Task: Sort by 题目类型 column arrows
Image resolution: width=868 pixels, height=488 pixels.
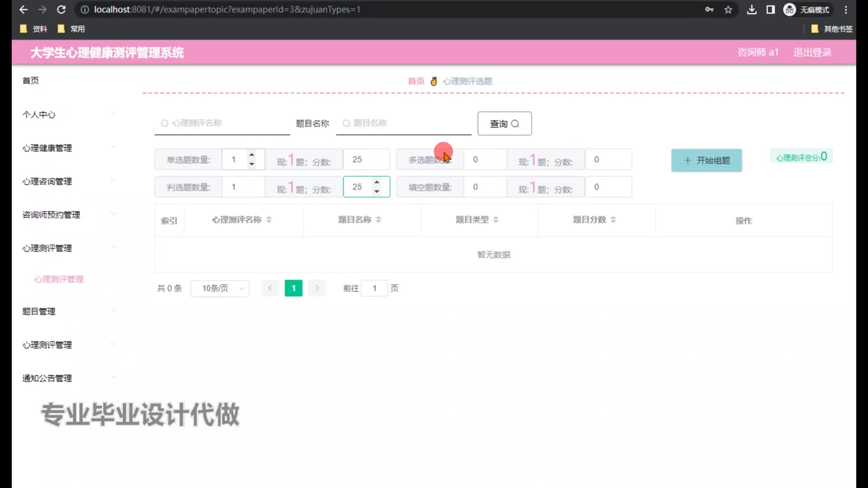Action: [496, 220]
